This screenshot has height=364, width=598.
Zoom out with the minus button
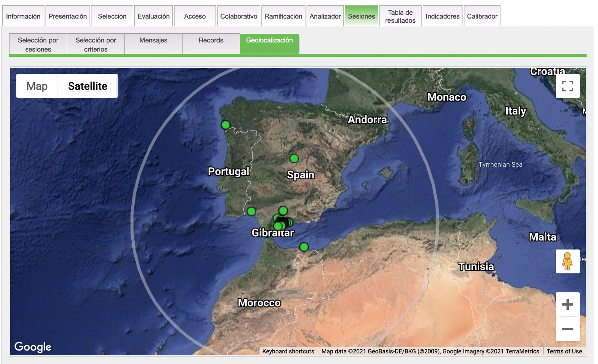pos(567,329)
